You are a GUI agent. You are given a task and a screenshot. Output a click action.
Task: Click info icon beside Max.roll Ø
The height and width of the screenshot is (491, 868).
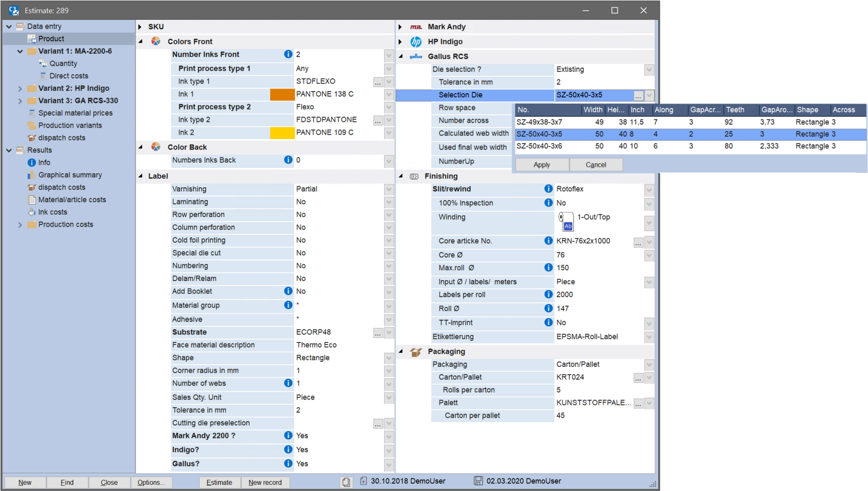548,267
